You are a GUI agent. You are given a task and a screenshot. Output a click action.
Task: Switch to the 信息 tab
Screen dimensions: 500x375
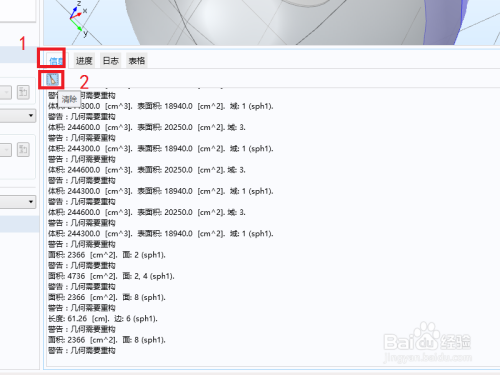55,61
